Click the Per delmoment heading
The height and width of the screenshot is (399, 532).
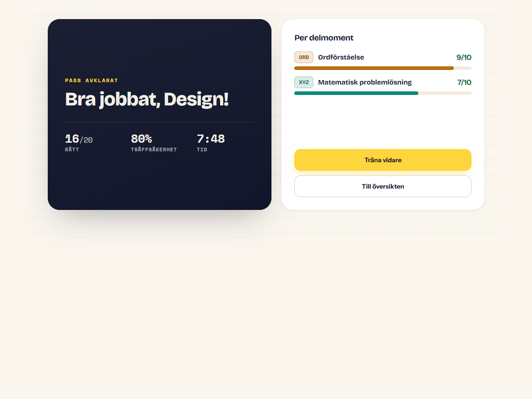[324, 38]
